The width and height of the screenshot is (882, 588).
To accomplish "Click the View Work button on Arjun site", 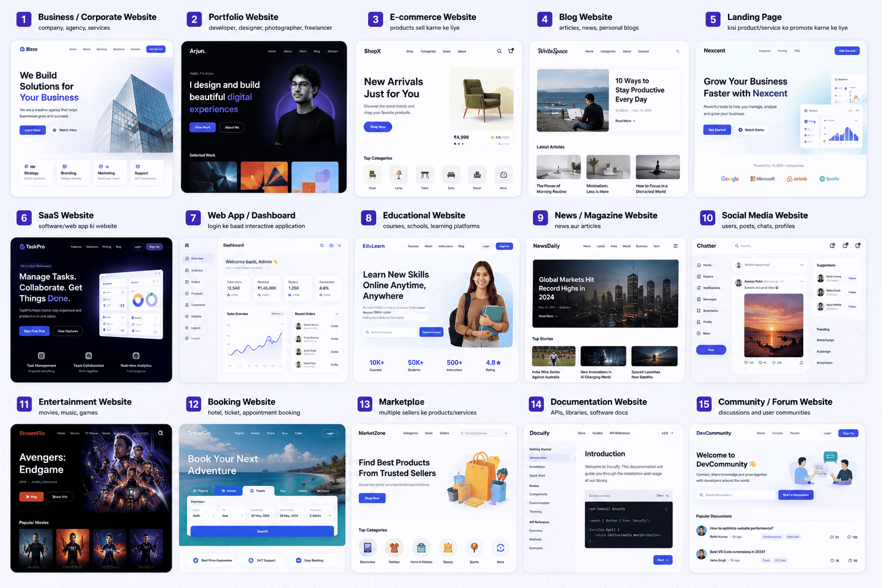I will [x=203, y=127].
